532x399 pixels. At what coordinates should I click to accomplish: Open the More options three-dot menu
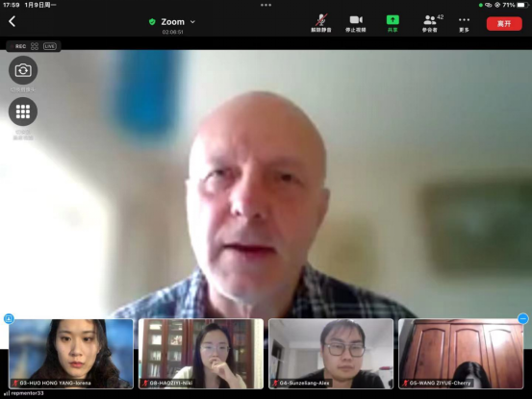[x=464, y=23]
